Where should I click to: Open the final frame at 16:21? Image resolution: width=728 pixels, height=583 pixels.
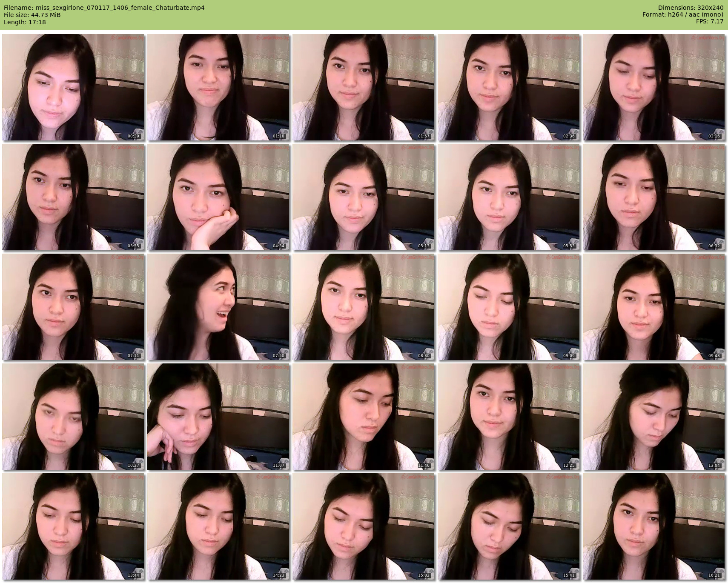[x=653, y=526]
